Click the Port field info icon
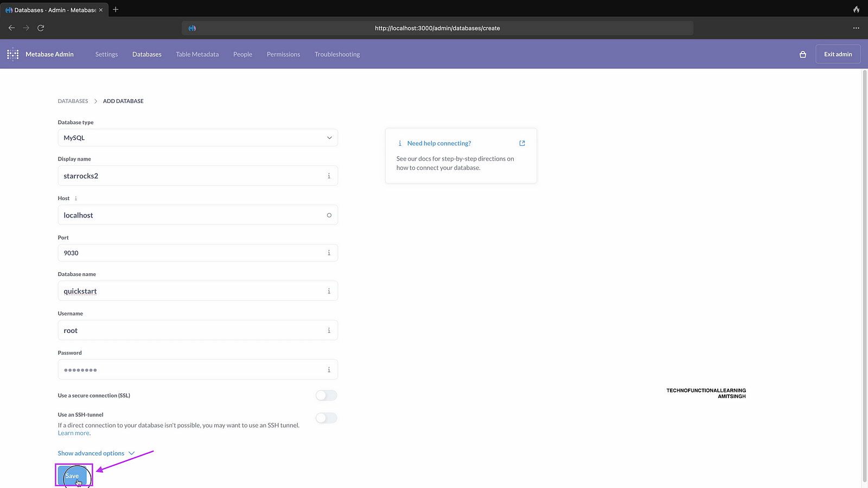 tap(329, 253)
